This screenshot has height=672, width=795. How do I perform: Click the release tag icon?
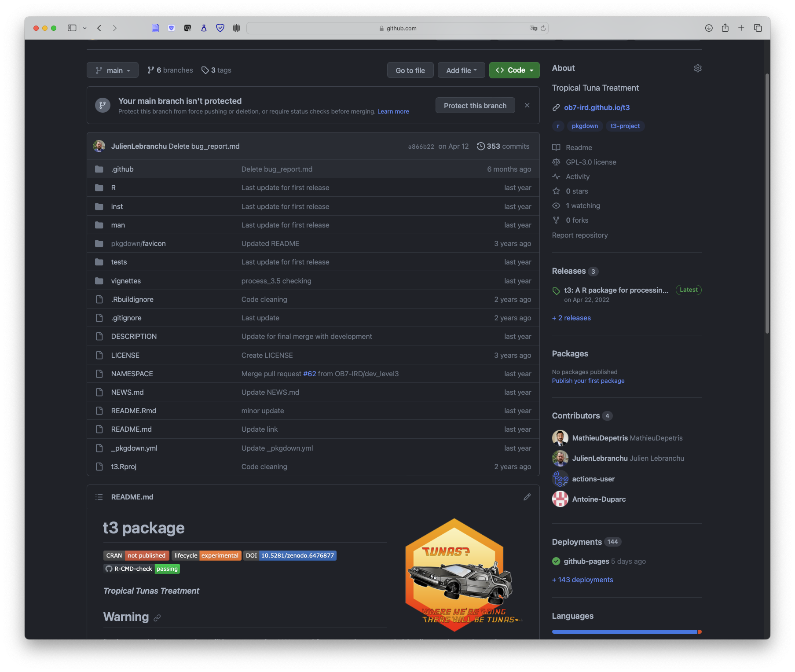coord(556,290)
